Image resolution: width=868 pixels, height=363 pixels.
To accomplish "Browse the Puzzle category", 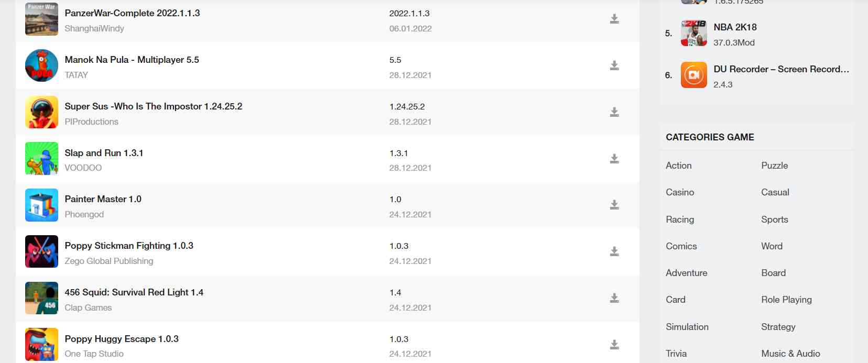I will [x=775, y=166].
